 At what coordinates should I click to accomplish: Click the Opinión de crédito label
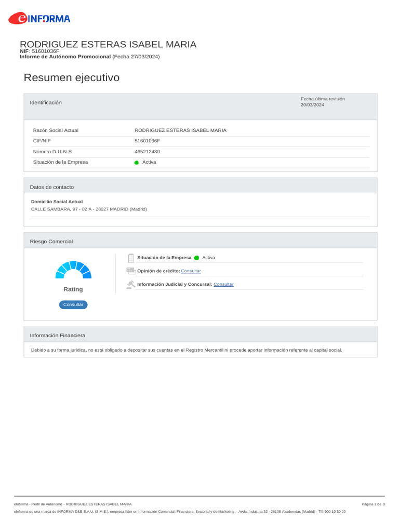tap(158, 271)
